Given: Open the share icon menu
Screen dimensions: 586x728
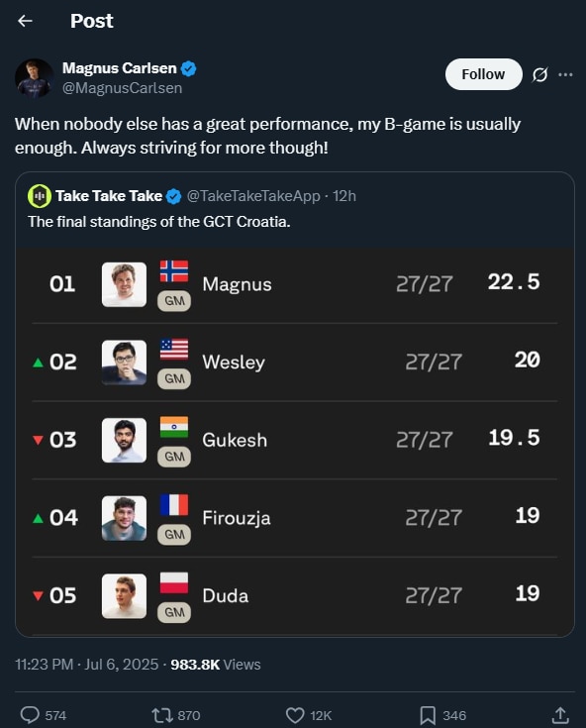Looking at the screenshot, I should pos(560,715).
